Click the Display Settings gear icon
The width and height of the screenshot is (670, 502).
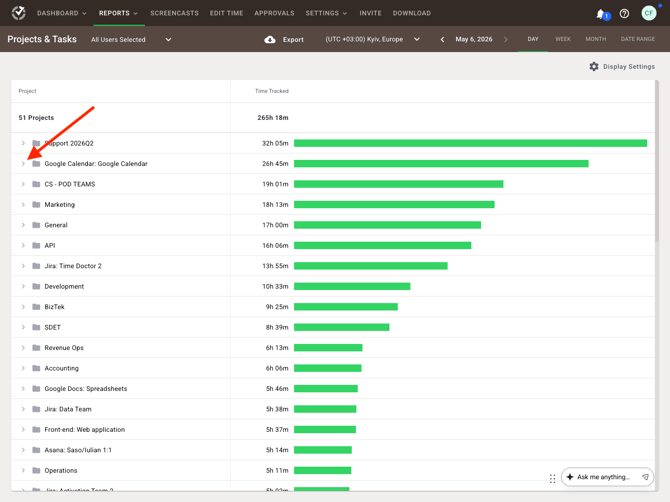594,67
